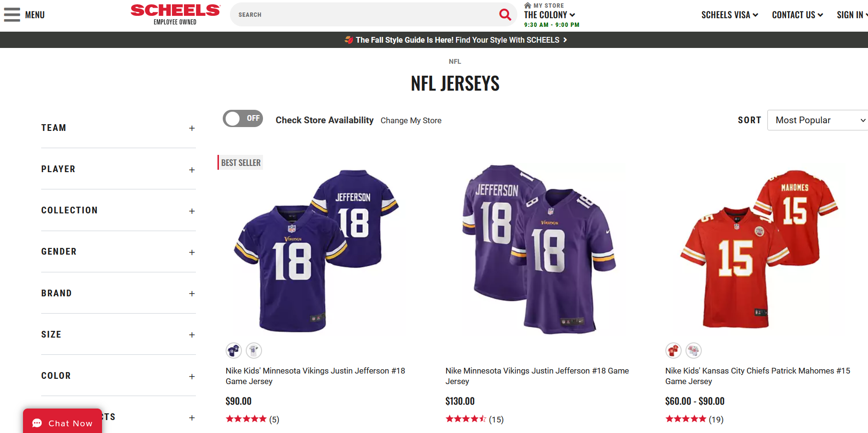This screenshot has height=433, width=868.
Task: Click the arrow on Fall Style Guide banner
Action: (x=565, y=40)
